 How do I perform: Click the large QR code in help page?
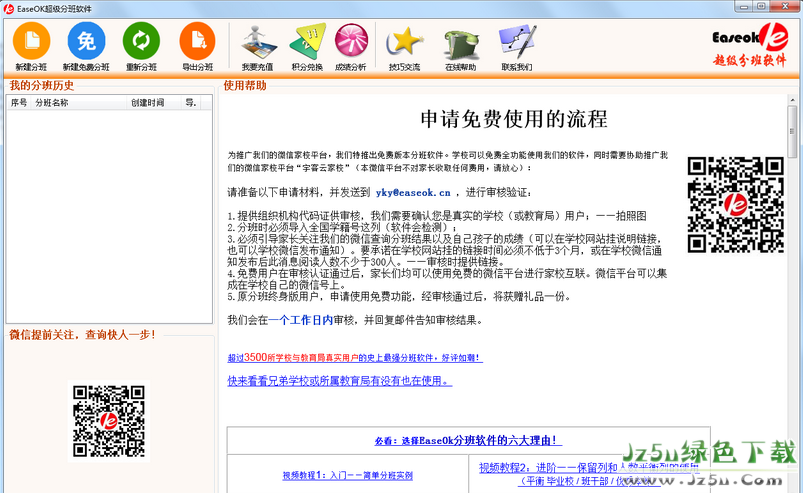[x=735, y=205]
